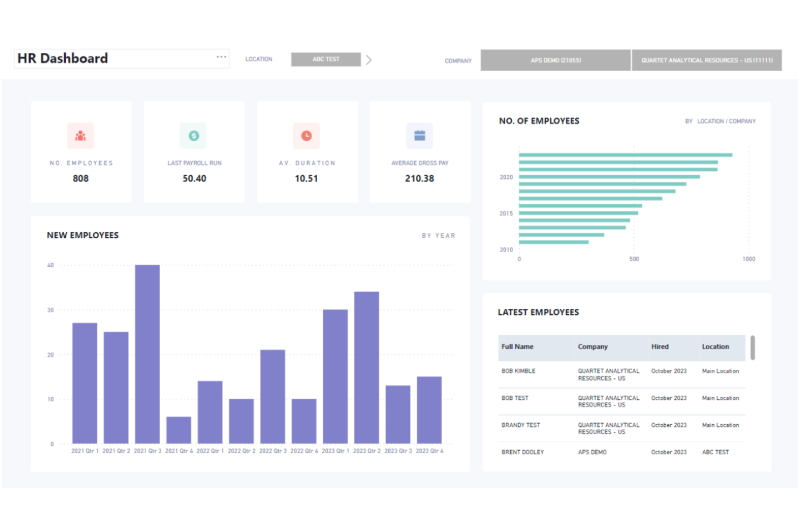
Task: Sort table by Full Name column
Action: [518, 347]
